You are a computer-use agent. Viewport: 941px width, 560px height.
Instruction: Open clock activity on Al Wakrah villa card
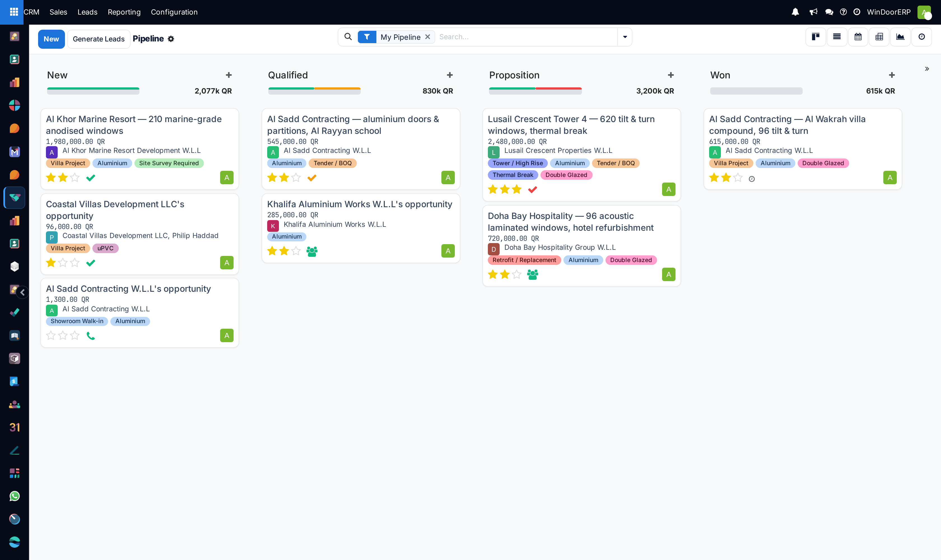[751, 179]
